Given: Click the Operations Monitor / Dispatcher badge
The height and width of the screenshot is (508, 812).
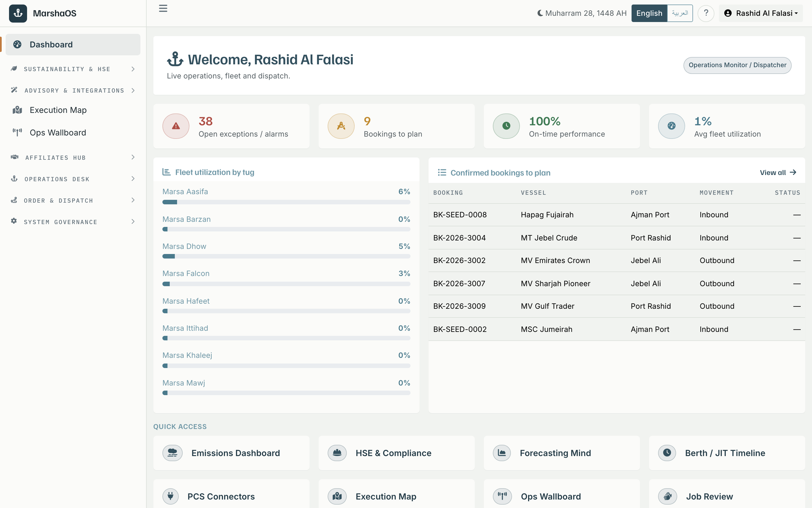Looking at the screenshot, I should click(x=737, y=65).
